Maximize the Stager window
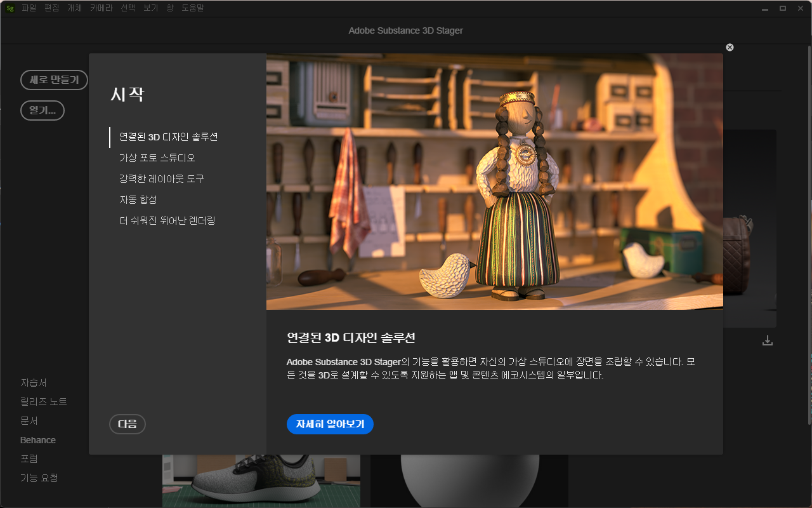Viewport: 812px width, 508px height. [783, 8]
